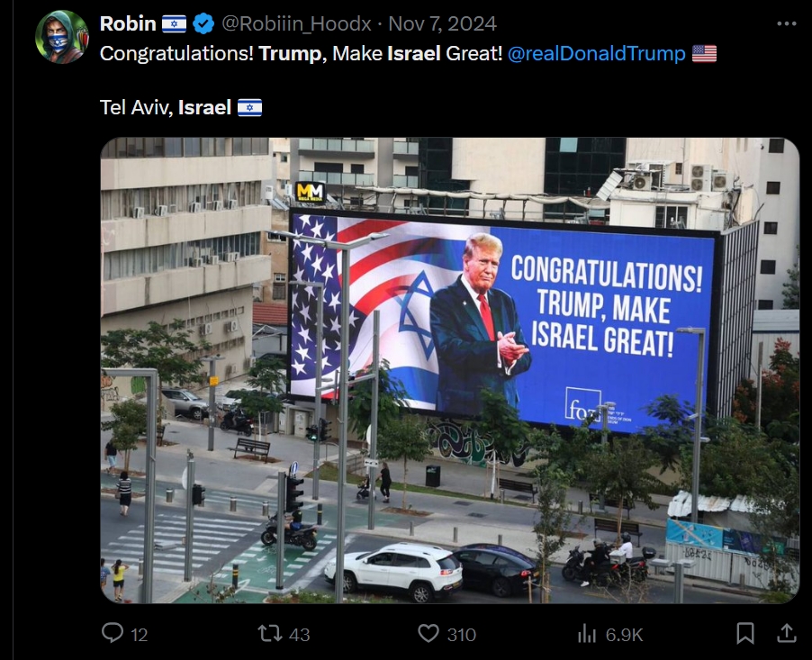
Task: Share the post via upload icon
Action: click(786, 633)
